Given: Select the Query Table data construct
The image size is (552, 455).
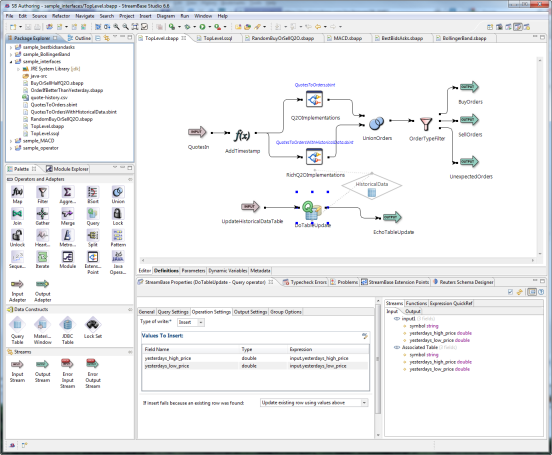Looking at the screenshot, I should [17, 330].
